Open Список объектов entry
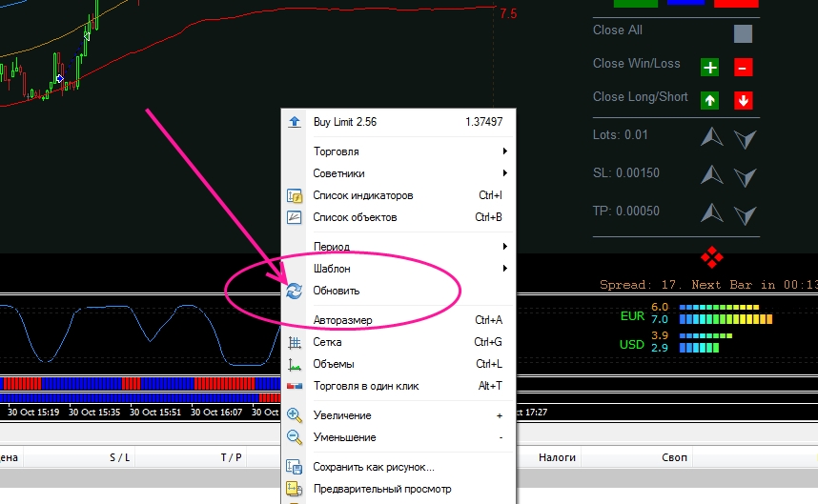 tap(399, 217)
